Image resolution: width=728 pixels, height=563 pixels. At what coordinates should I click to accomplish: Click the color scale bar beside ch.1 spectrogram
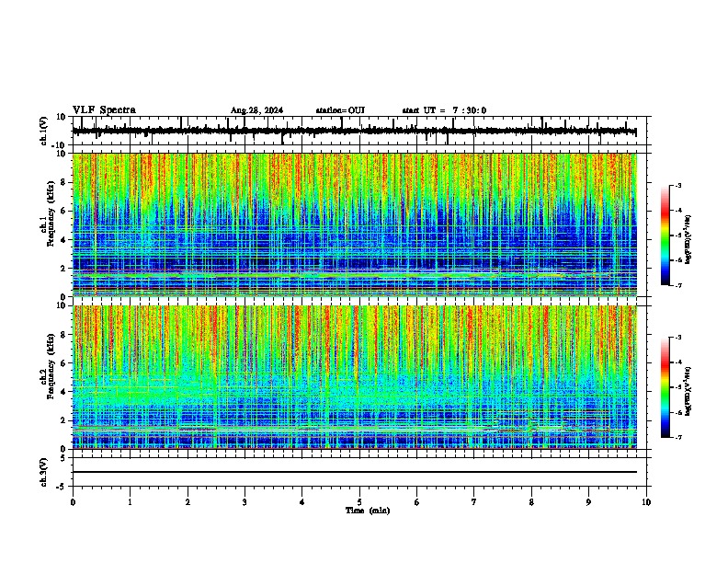[x=665, y=236]
